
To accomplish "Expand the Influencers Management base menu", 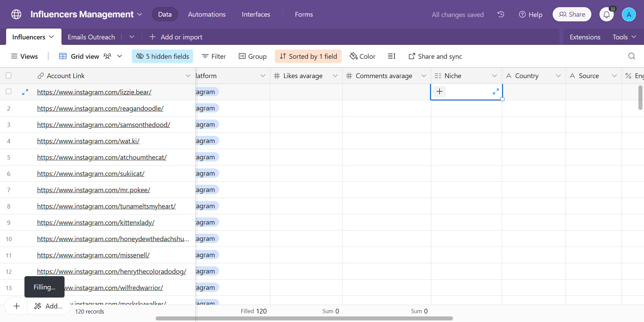I will (140, 14).
